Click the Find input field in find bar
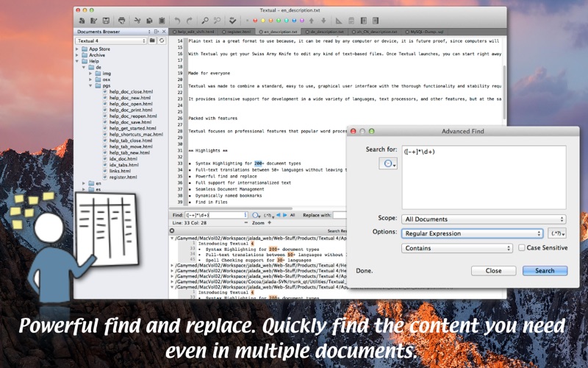 click(216, 215)
